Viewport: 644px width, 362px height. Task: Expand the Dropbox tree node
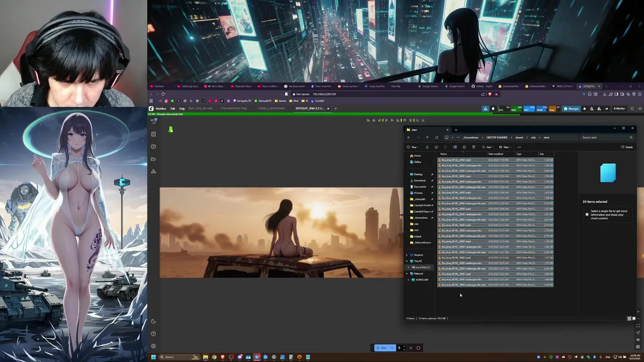407,255
